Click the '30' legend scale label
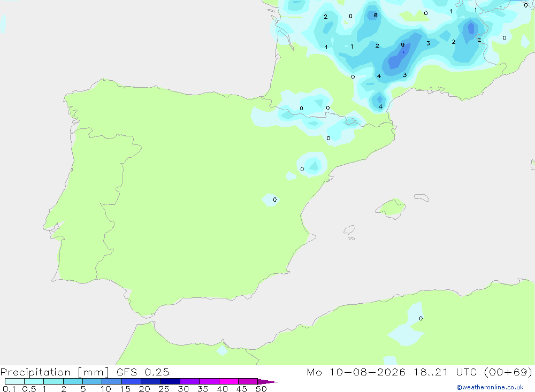 (184, 389)
